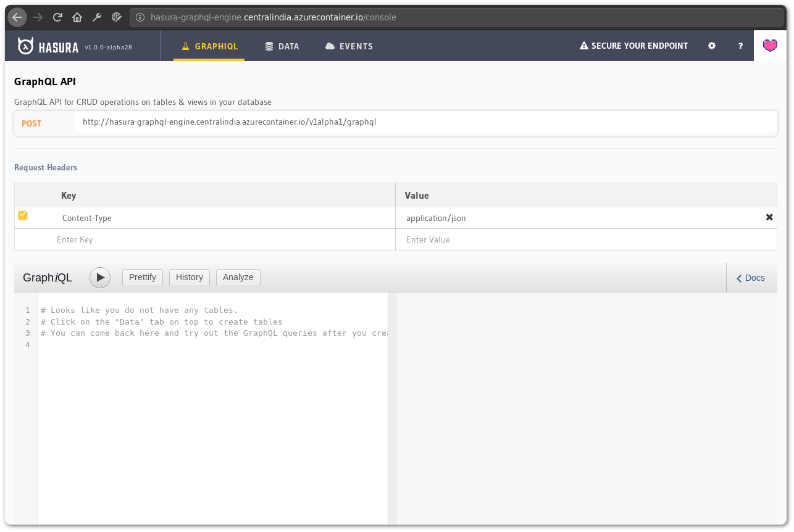The image size is (794, 532).
Task: Click the empty query results pane
Action: [x=587, y=409]
